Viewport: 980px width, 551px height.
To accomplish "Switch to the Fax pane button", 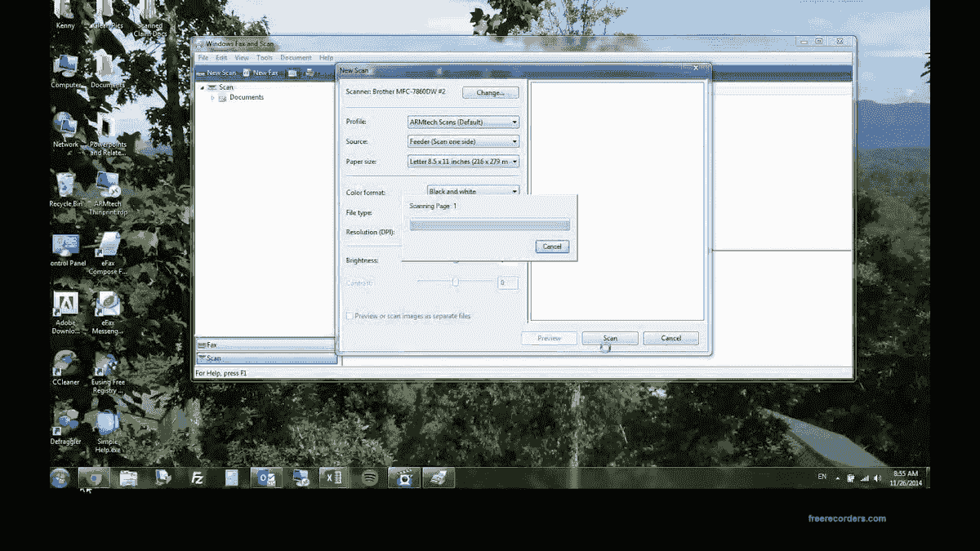I will point(266,344).
